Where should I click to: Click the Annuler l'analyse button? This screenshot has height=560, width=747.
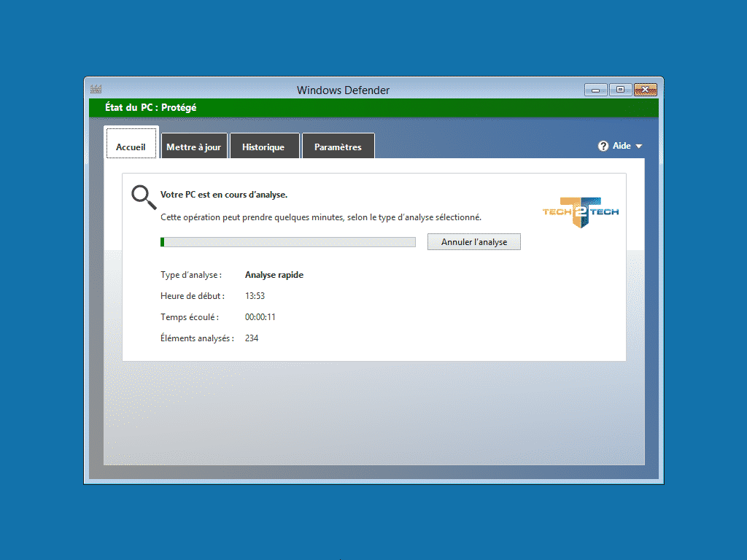click(474, 242)
